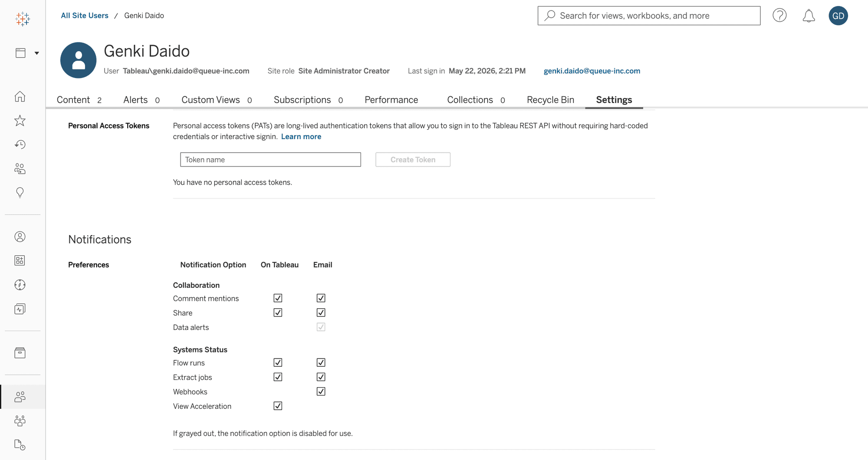Image resolution: width=868 pixels, height=460 pixels.
Task: Select the Settings tab
Action: [614, 100]
